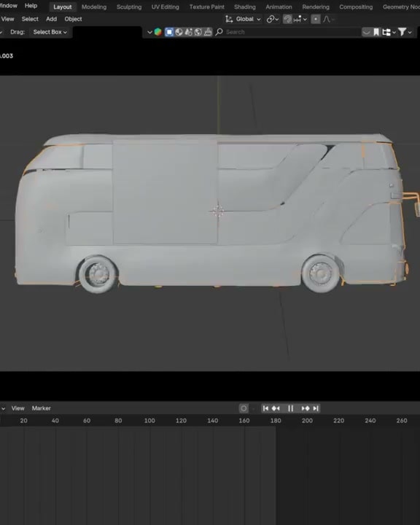Switch to Layout workspace tab
This screenshot has width=420, height=525.
coord(63,7)
